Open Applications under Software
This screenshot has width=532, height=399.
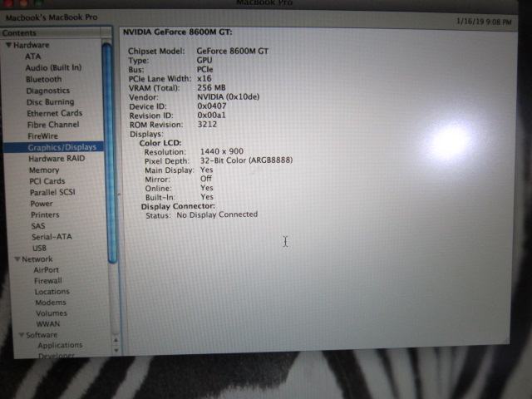(60, 345)
